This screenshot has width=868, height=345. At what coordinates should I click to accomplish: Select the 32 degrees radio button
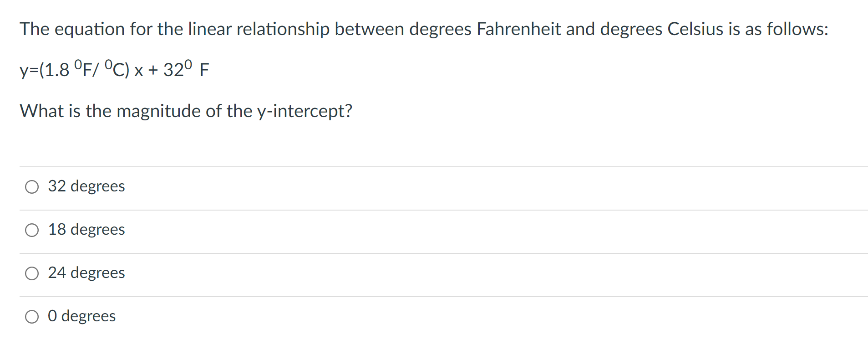(x=31, y=186)
